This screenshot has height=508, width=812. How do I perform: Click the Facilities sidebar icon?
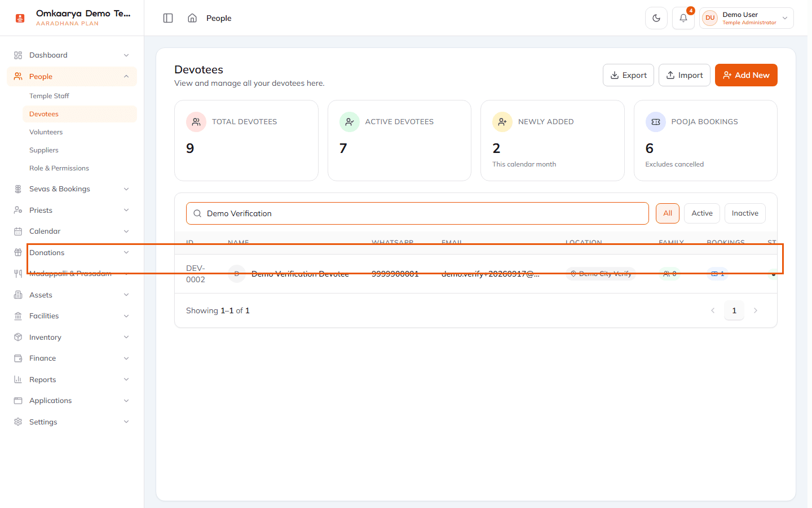pyautogui.click(x=18, y=316)
